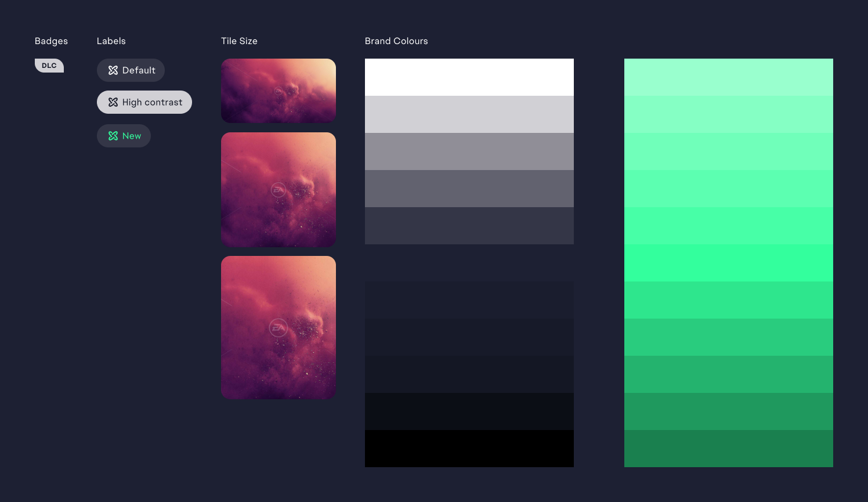Click the EA sprig icon in the High contrast label
This screenshot has height=502, width=868.
point(112,102)
